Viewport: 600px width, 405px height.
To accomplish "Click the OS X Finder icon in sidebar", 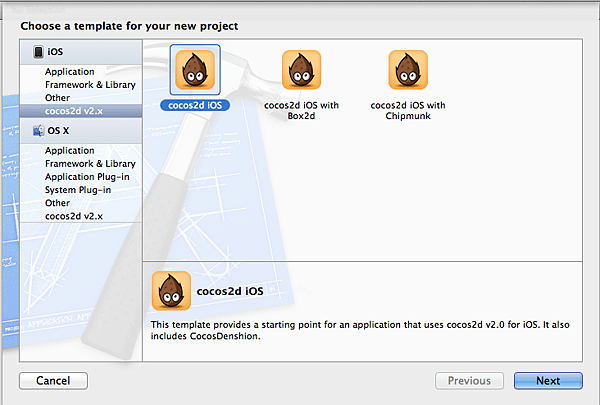I will (x=38, y=131).
